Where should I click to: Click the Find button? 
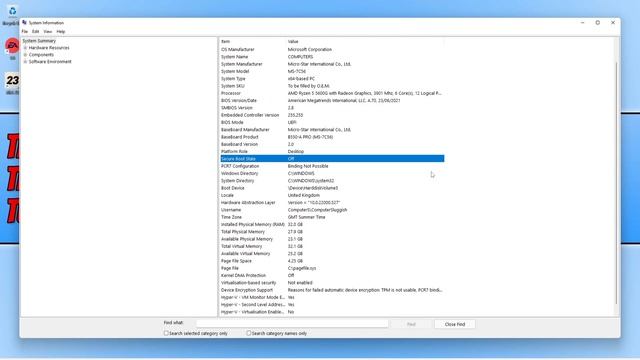[x=411, y=324]
